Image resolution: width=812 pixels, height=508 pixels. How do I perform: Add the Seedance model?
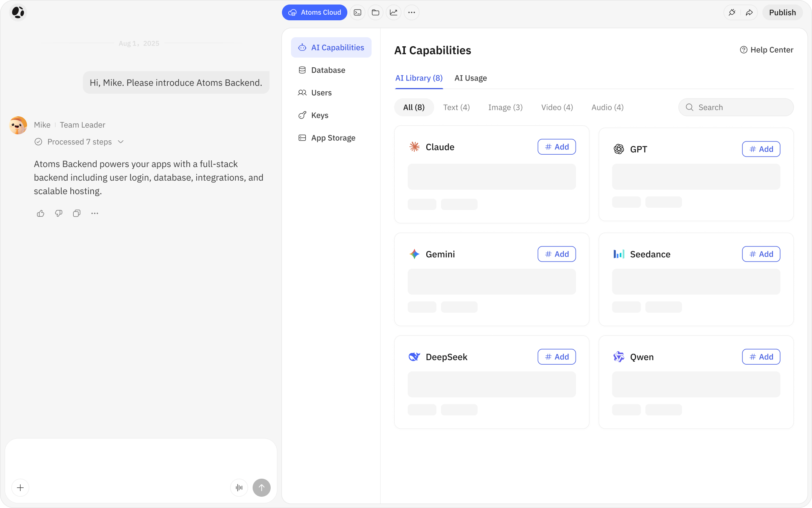point(761,254)
